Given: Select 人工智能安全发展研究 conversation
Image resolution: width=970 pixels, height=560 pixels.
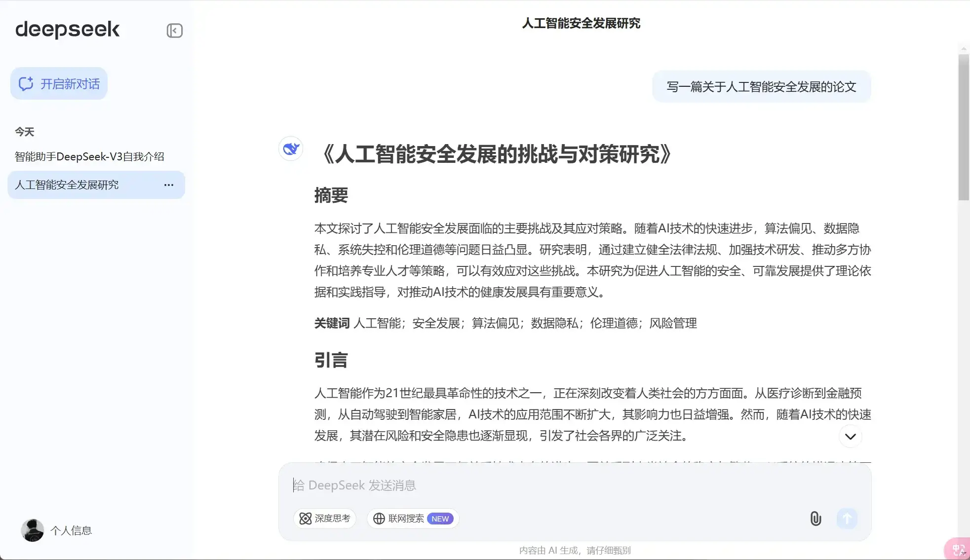Looking at the screenshot, I should coord(67,185).
